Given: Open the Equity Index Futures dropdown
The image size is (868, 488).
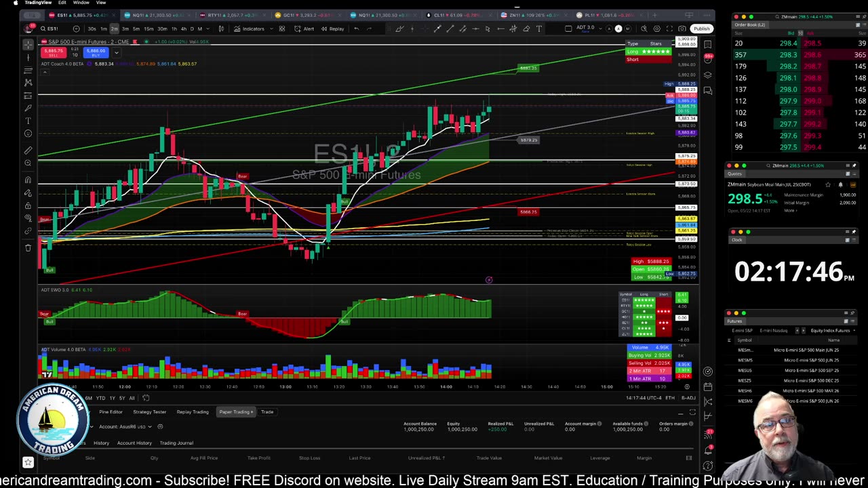Looking at the screenshot, I should (x=834, y=330).
